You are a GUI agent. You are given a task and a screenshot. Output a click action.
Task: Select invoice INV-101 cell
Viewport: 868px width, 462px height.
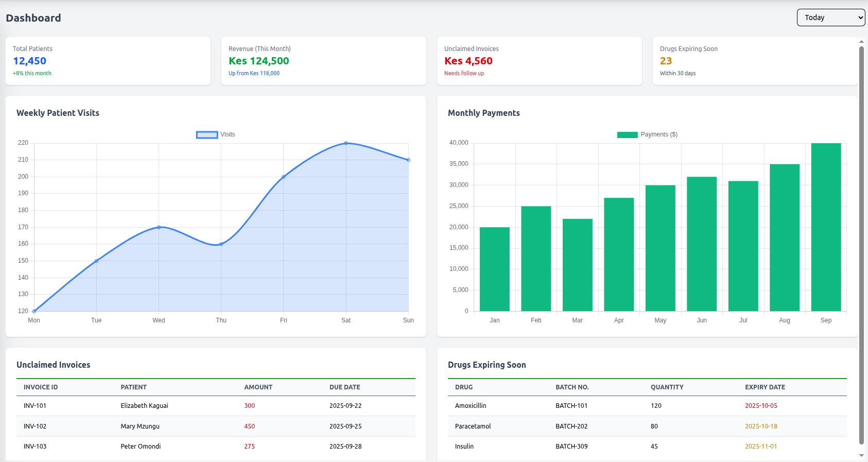pos(35,406)
